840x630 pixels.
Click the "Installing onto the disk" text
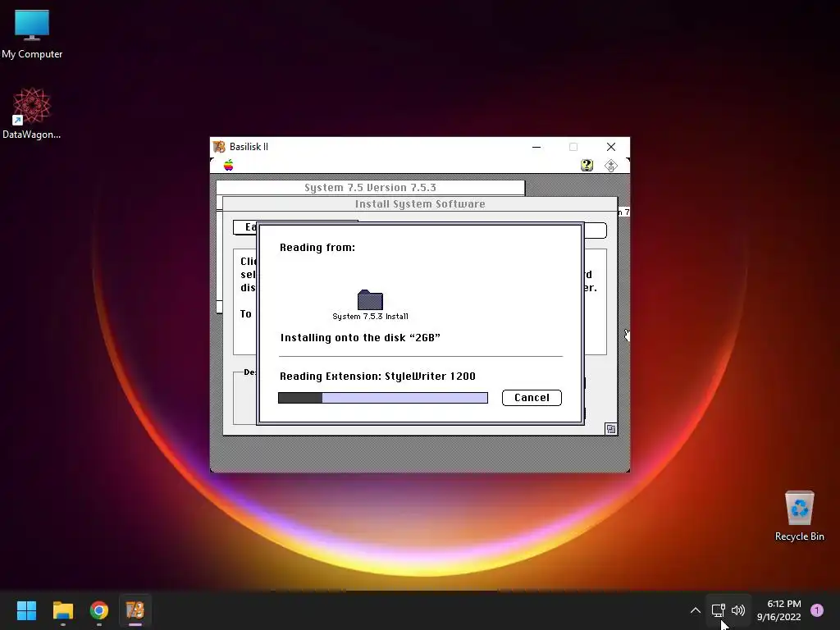click(360, 337)
